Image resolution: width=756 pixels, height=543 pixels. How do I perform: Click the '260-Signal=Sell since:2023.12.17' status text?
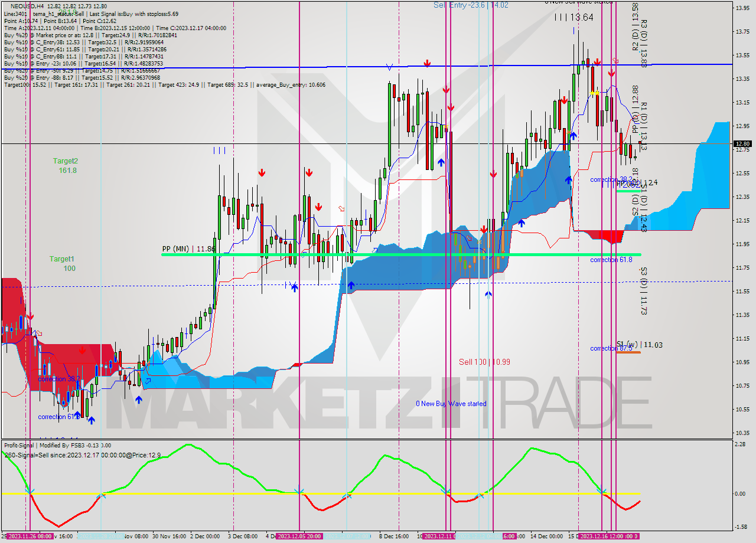click(82, 455)
